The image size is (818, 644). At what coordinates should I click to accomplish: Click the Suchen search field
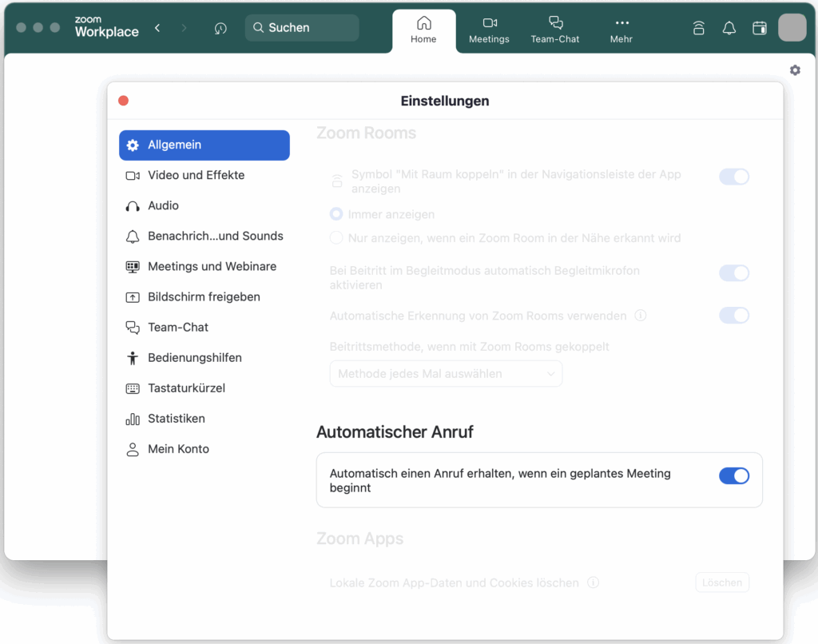click(x=302, y=28)
